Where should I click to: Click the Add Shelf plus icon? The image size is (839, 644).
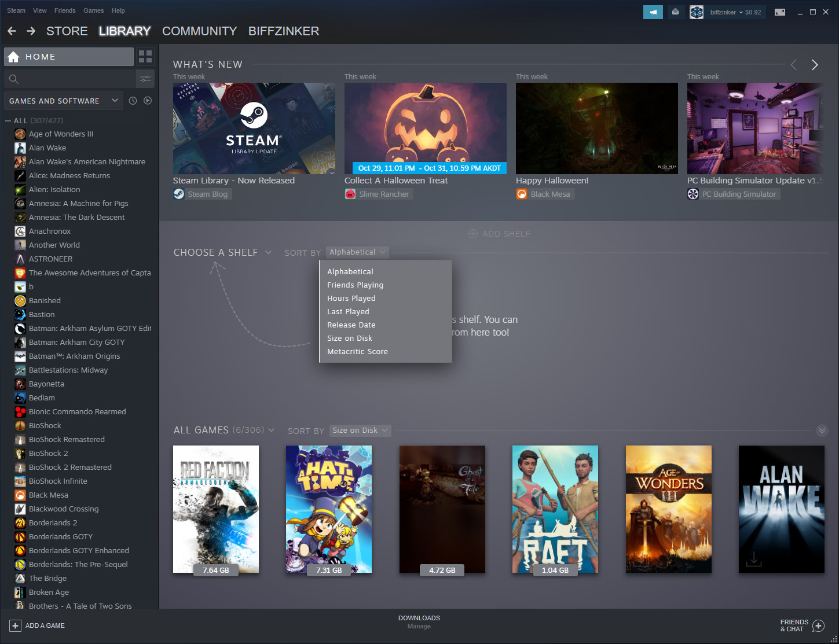[473, 234]
